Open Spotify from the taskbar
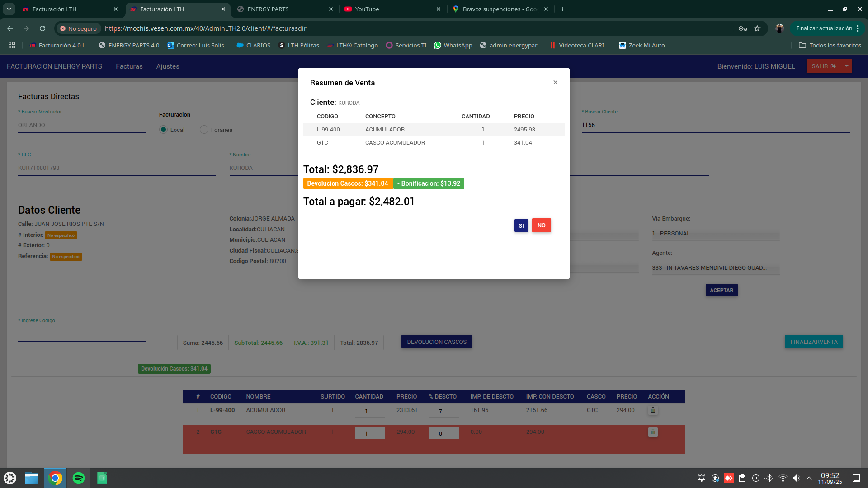This screenshot has width=868, height=488. pos(79,478)
